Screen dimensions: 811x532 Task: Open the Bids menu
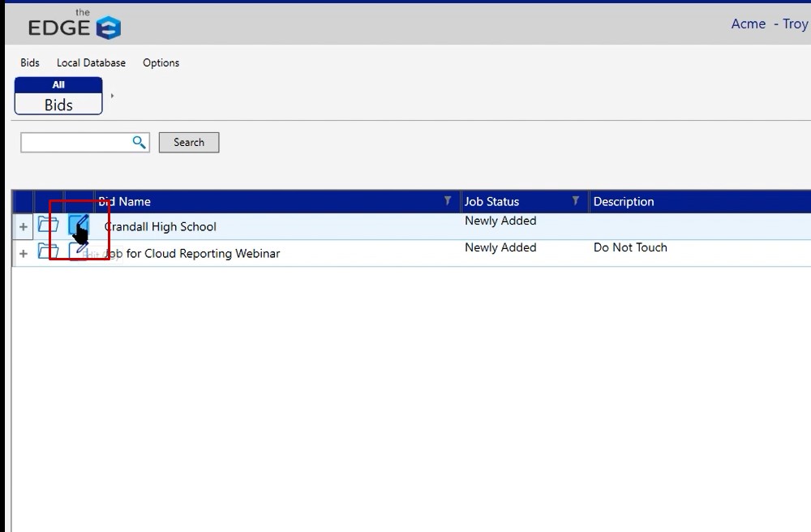click(x=30, y=62)
